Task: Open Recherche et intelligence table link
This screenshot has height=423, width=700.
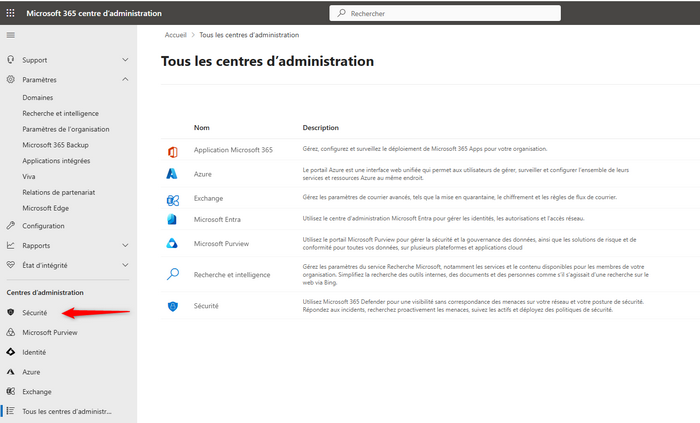Action: (232, 275)
